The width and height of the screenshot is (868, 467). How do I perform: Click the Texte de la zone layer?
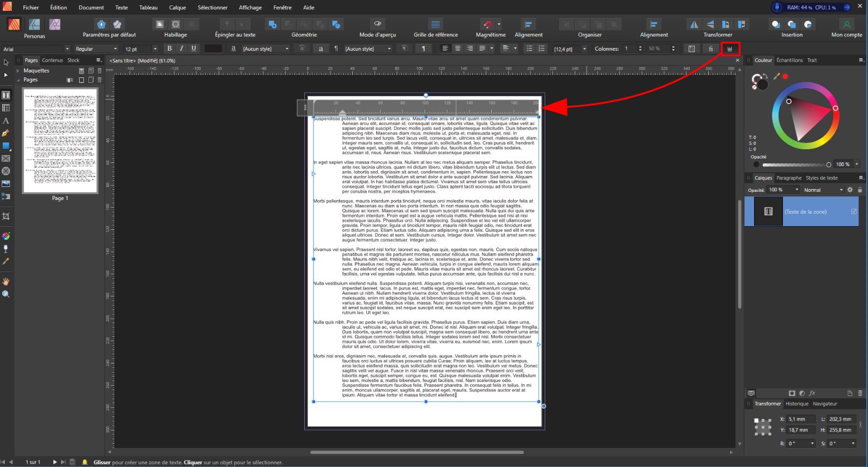[x=801, y=211]
